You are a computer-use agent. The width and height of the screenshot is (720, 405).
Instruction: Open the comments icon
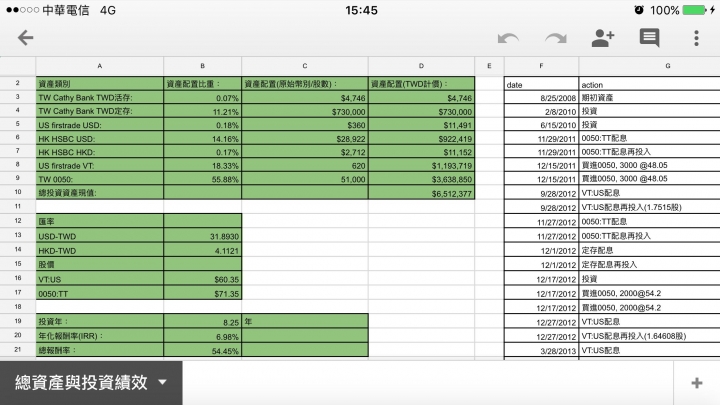click(x=649, y=38)
